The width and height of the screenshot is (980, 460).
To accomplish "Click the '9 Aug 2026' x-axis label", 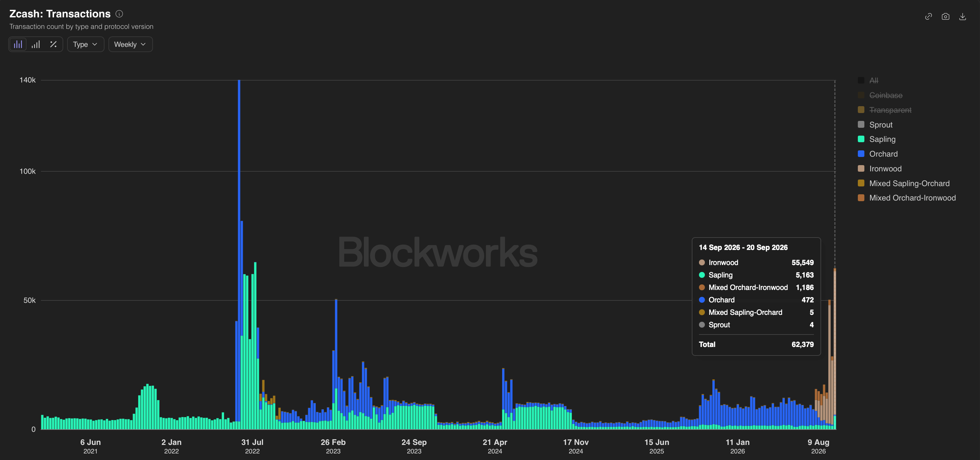I will pos(818,446).
